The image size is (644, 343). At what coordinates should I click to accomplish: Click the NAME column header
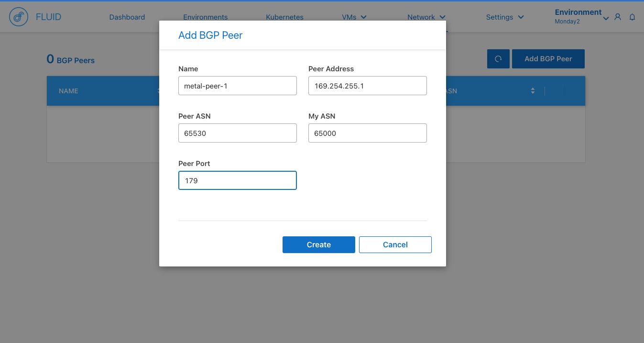68,91
